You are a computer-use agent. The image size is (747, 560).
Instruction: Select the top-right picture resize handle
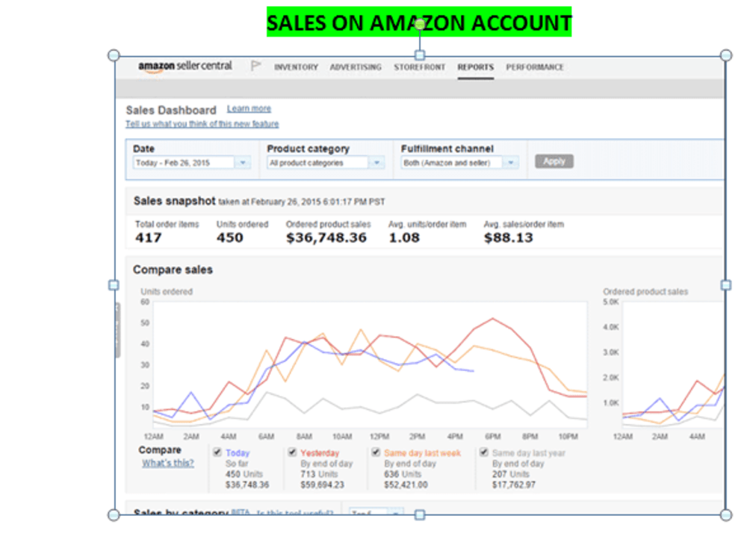726,55
